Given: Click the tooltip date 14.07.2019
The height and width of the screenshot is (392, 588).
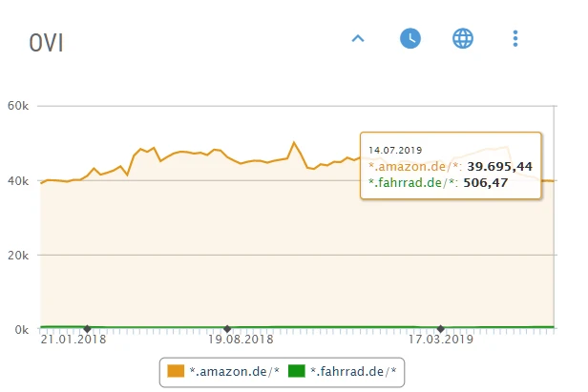Looking at the screenshot, I should point(395,150).
